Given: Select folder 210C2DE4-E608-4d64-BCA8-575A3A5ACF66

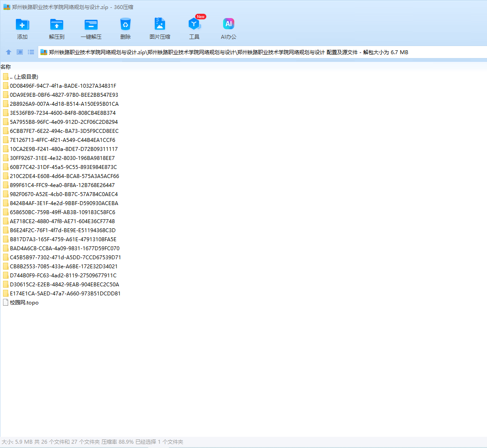Looking at the screenshot, I should tap(61, 176).
